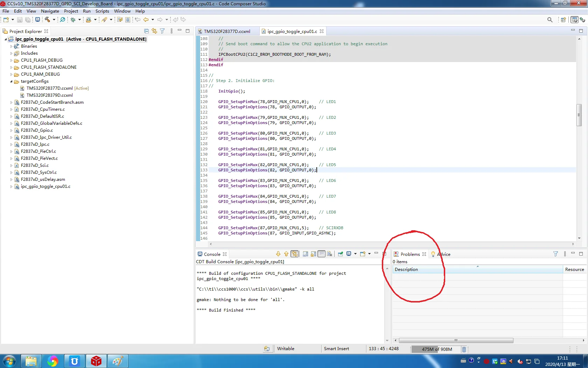Viewport: 588px width, 368px height.
Task: Click the pen annotation tool icon
Action: tap(105, 20)
